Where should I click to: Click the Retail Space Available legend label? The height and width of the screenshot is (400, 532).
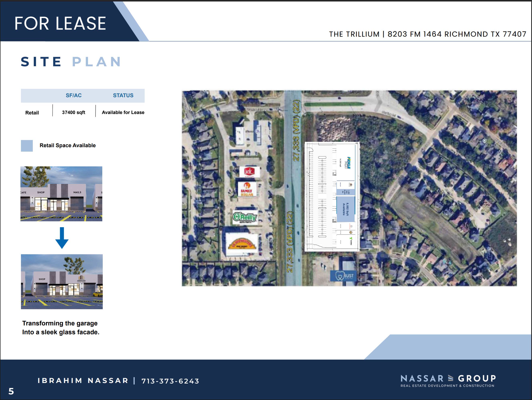(x=68, y=145)
